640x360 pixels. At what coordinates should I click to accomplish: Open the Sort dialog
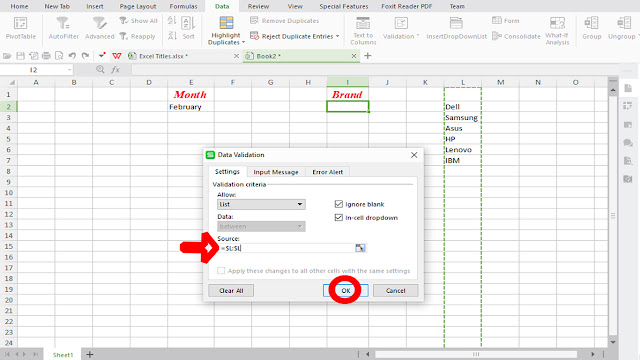pos(188,28)
